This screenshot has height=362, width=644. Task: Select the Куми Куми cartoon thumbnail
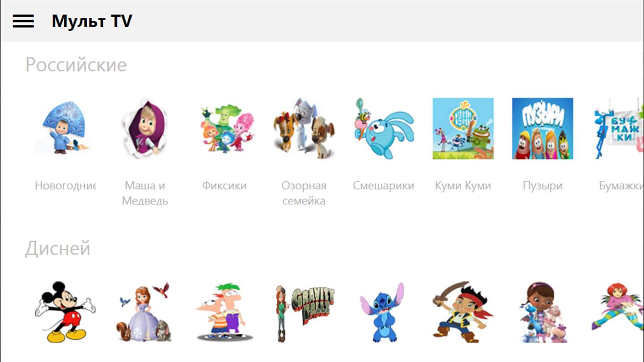click(x=463, y=129)
